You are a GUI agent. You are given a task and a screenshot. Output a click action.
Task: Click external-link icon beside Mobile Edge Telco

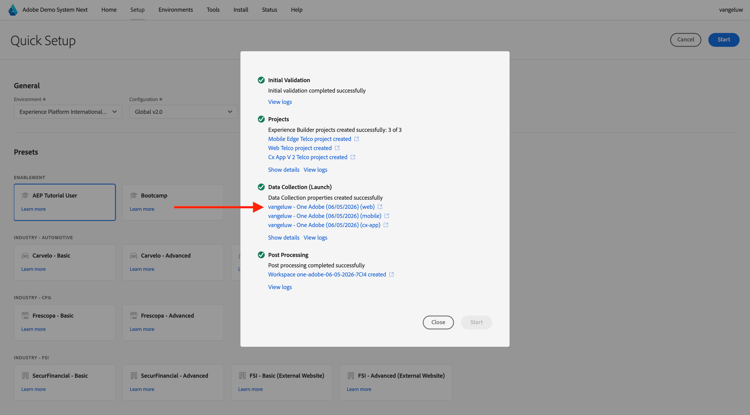click(x=356, y=139)
